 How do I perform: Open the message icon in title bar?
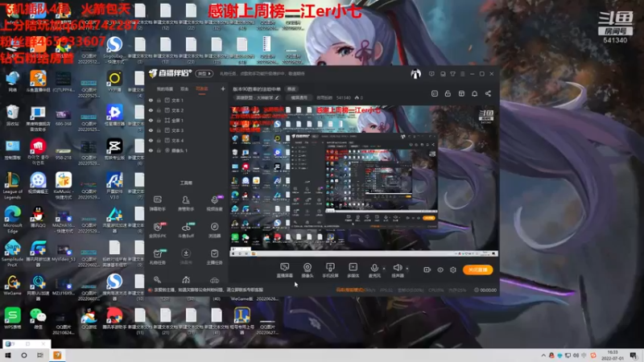point(431,74)
